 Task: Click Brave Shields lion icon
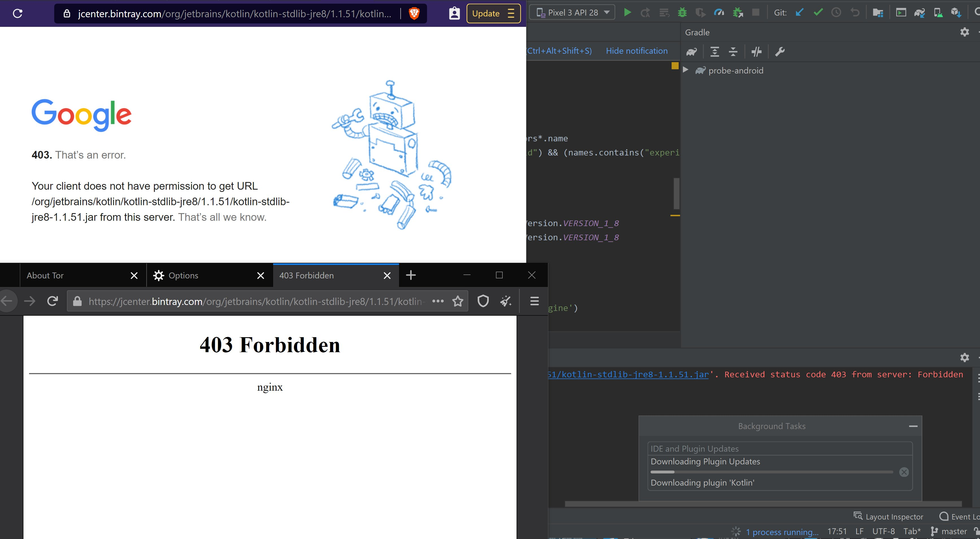pyautogui.click(x=414, y=14)
